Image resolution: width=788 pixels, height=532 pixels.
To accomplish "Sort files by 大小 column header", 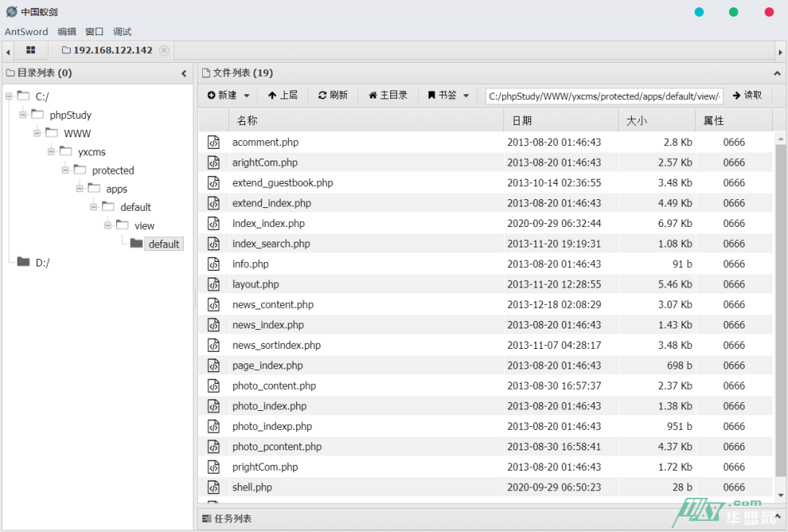I will (x=637, y=120).
